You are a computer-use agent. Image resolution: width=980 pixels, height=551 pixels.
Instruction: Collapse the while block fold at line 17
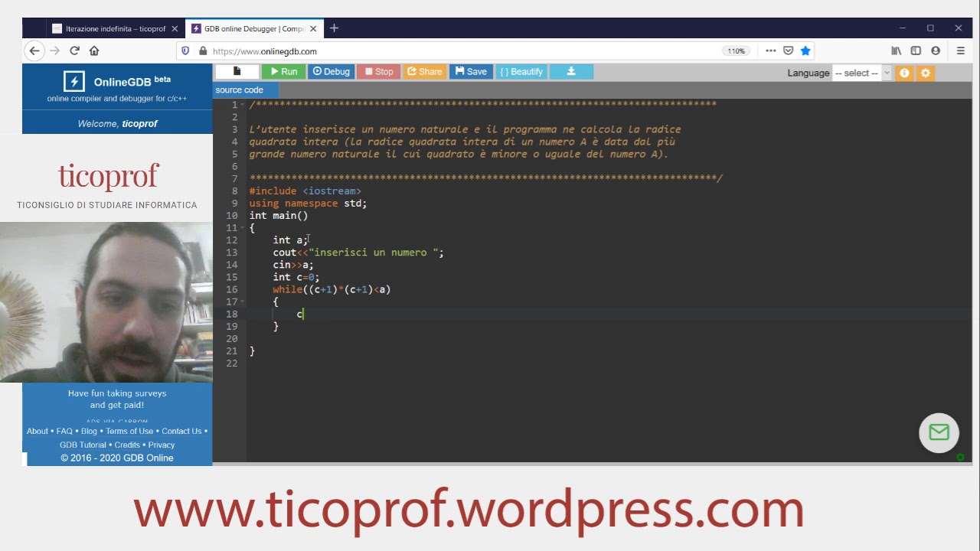point(243,302)
